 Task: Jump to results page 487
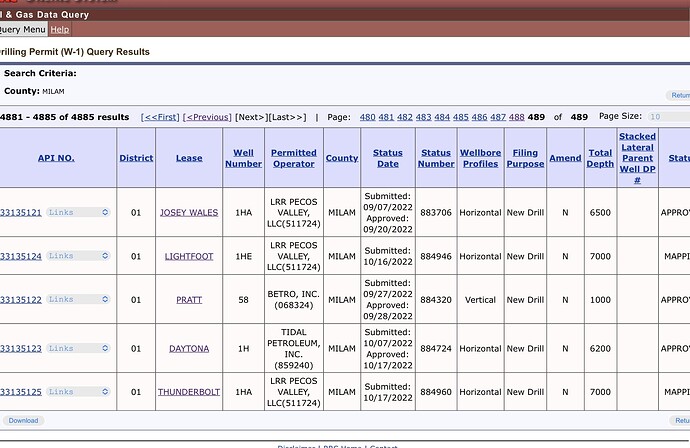click(498, 117)
